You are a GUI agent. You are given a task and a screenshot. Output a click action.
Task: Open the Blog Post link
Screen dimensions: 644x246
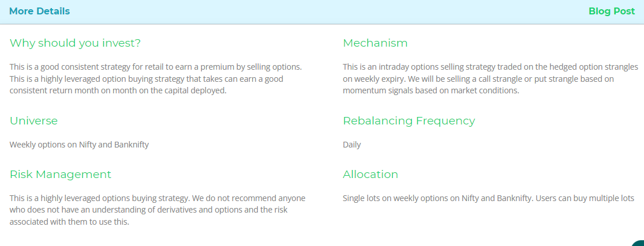[611, 12]
